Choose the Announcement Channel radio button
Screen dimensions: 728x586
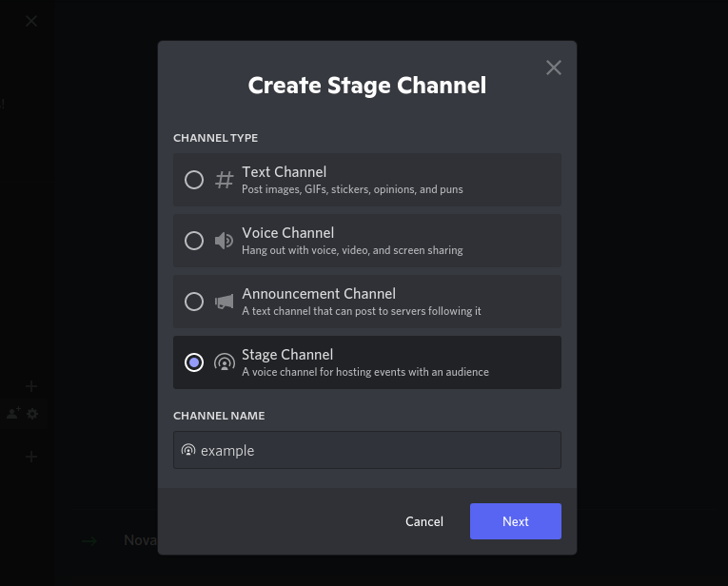194,302
